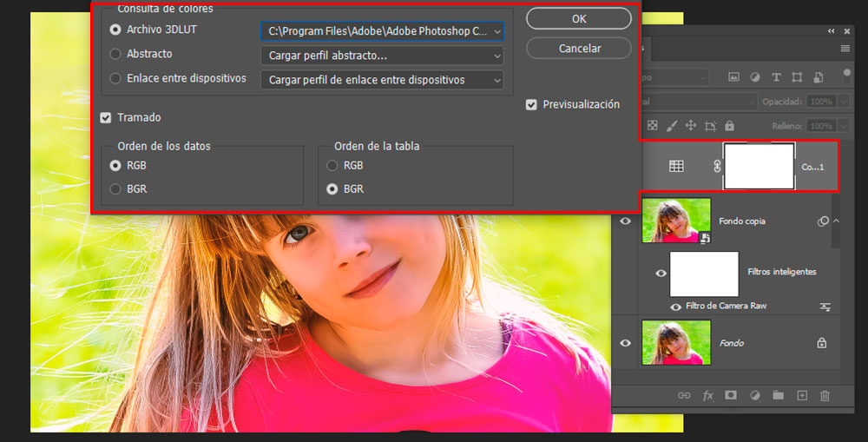Click the Filtros inteligentes label
Image resolution: width=868 pixels, height=442 pixels.
(782, 272)
